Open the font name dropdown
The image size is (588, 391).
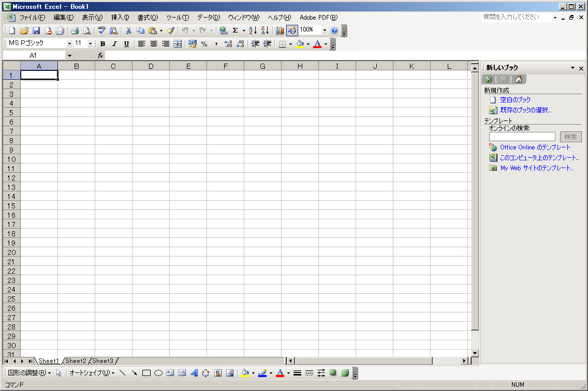69,44
